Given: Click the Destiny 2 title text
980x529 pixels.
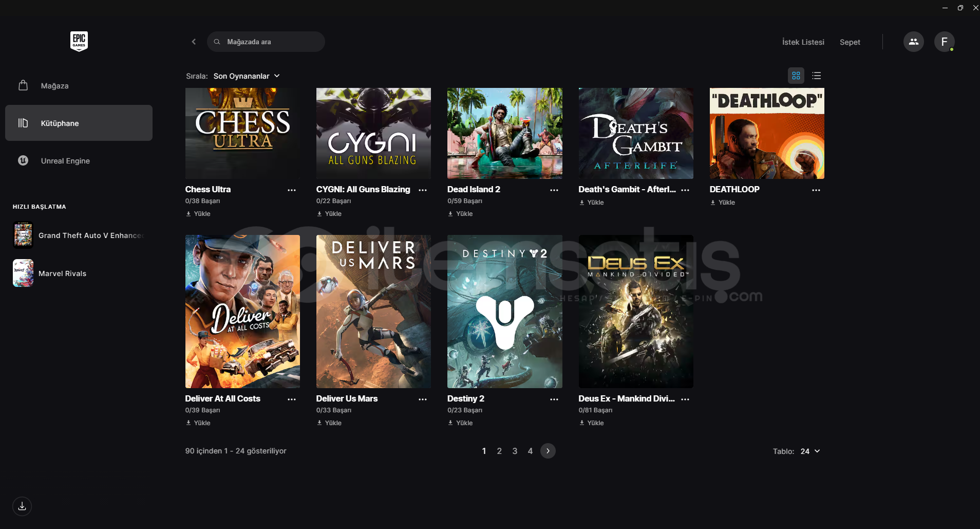Looking at the screenshot, I should [x=466, y=398].
